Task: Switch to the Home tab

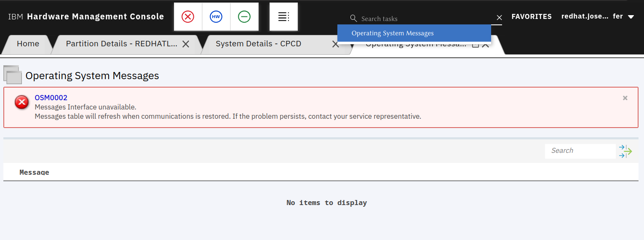Action: point(28,44)
